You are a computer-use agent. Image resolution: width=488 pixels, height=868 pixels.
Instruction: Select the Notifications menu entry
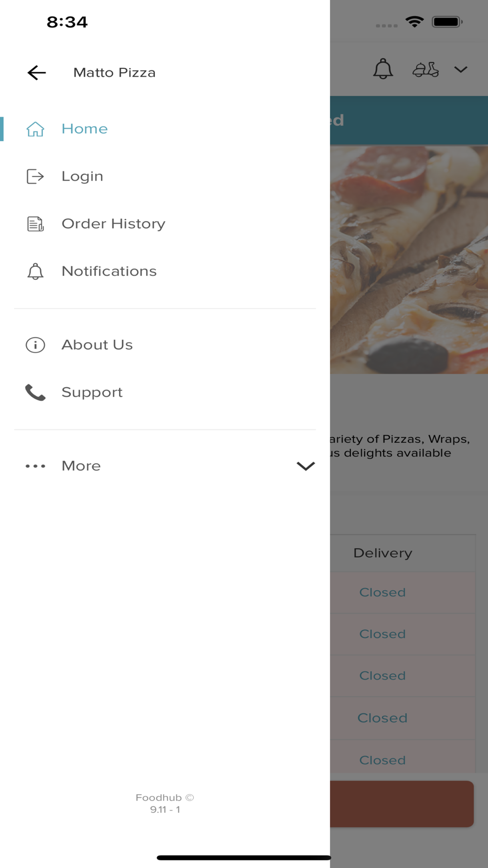tap(109, 271)
